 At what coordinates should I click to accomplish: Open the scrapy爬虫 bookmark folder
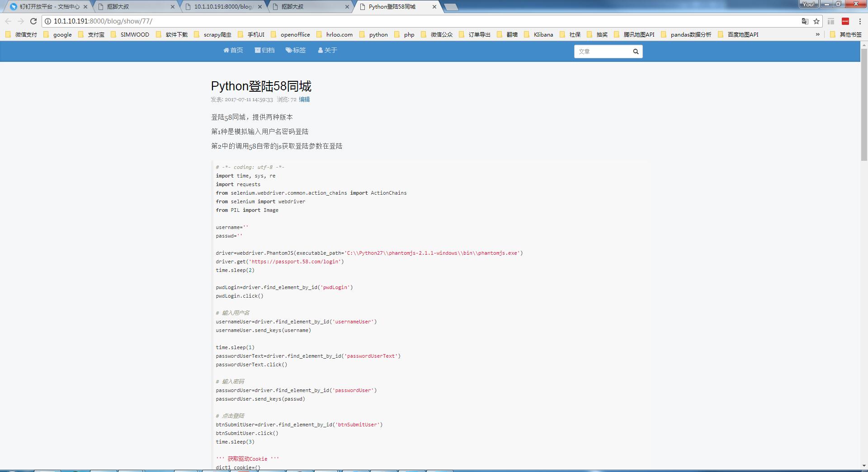[x=212, y=34]
